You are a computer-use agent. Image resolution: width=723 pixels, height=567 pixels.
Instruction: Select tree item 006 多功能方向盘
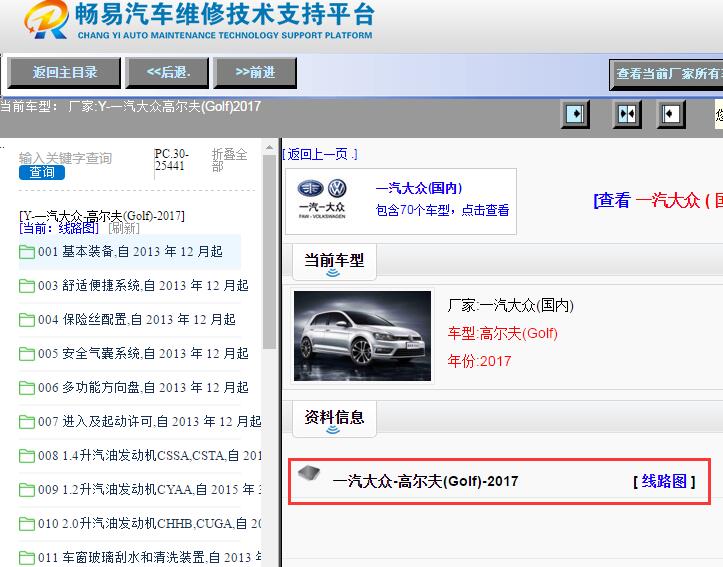point(143,388)
